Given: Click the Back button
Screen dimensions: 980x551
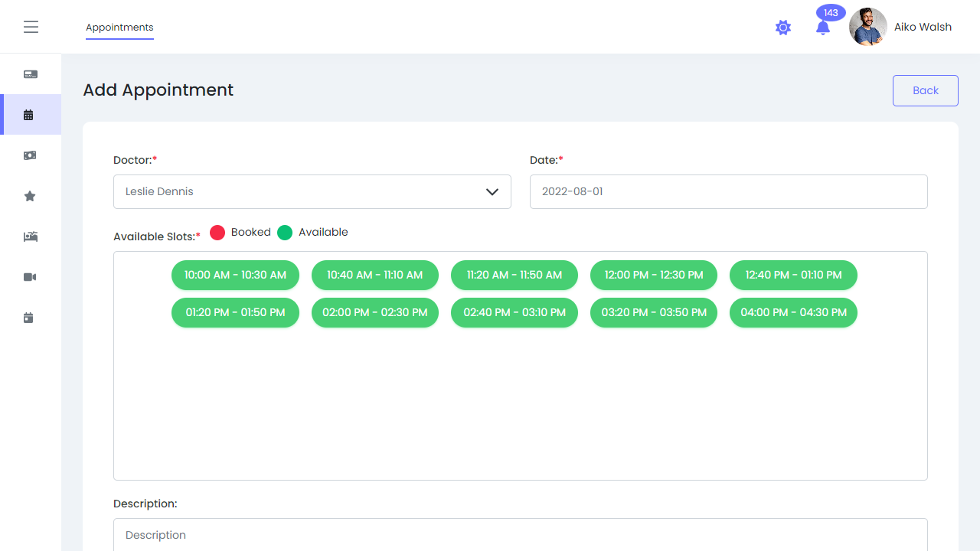Looking at the screenshot, I should click(x=925, y=90).
